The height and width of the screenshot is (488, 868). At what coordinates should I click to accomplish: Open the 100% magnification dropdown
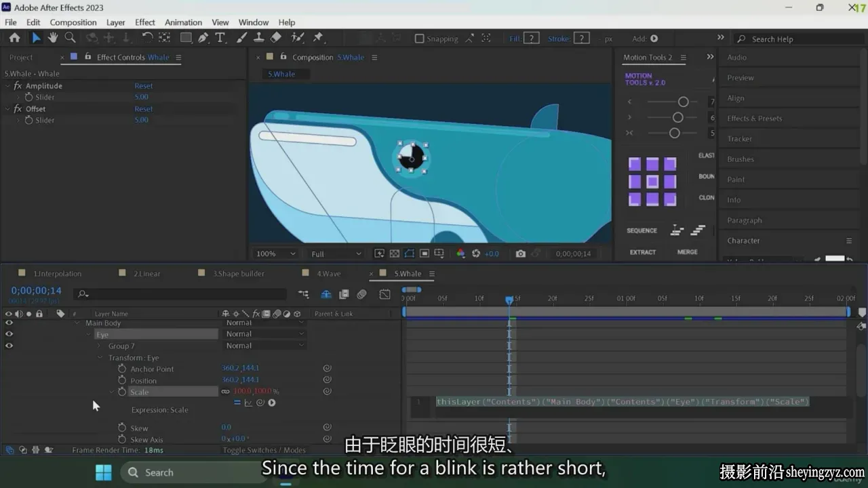pyautogui.click(x=276, y=253)
